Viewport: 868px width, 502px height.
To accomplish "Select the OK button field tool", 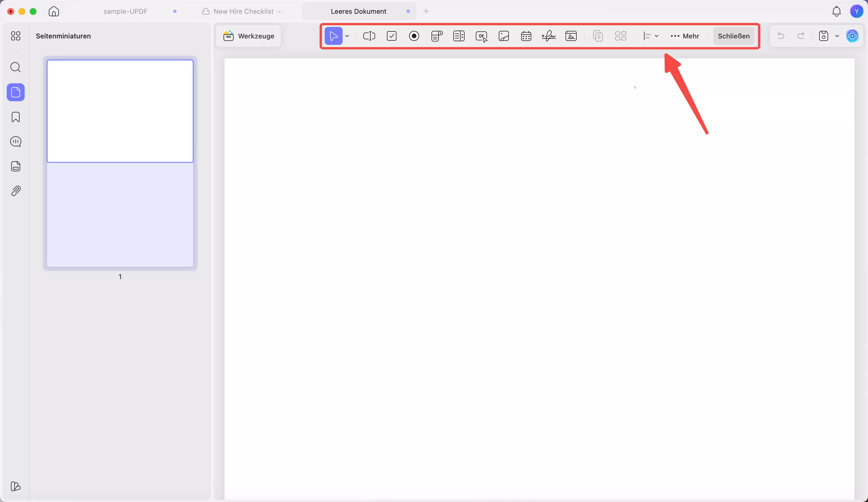I will (481, 36).
